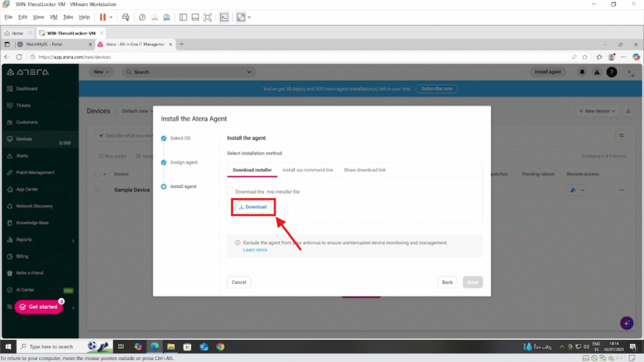This screenshot has height=362, width=644.
Task: Open the Default view dropdown
Action: pyautogui.click(x=137, y=111)
